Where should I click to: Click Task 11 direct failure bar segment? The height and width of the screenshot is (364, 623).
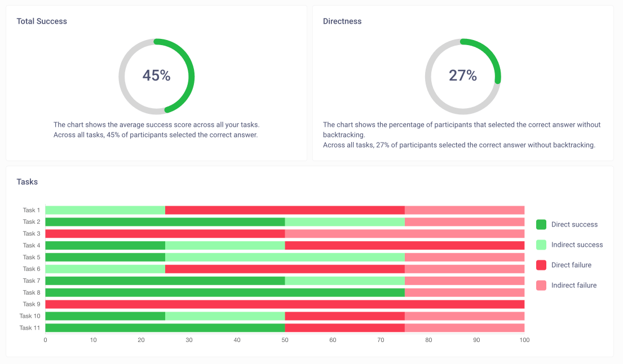point(344,328)
